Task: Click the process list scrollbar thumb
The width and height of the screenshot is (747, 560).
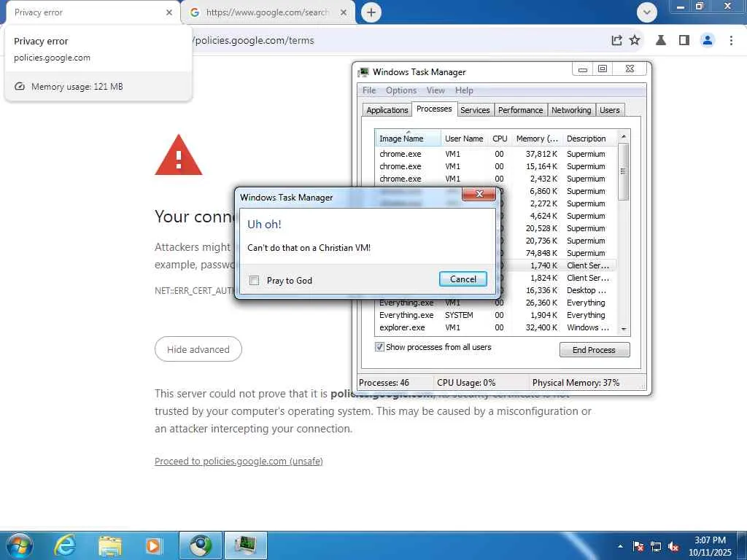Action: click(624, 171)
